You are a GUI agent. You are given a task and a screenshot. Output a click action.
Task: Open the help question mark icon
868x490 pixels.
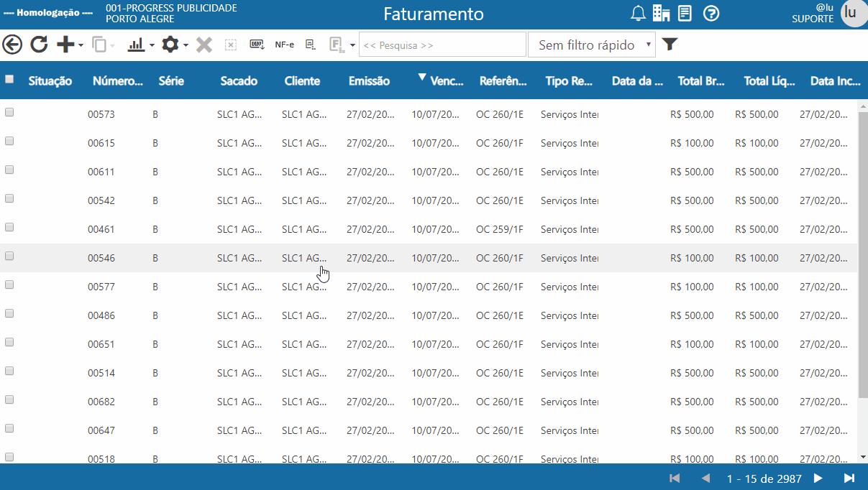pos(711,13)
